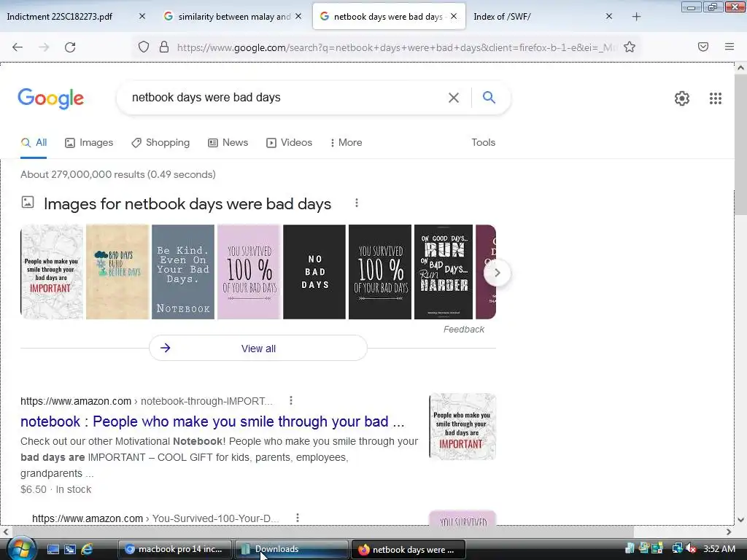
Task: Show next images in the carousel
Action: click(x=497, y=273)
